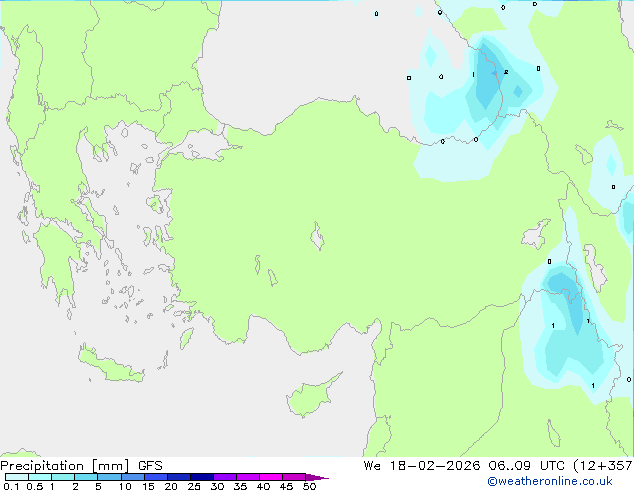634x490 pixels.
Task: Click the 0.1–0.5 mm legend color box
Action: click(x=17, y=477)
